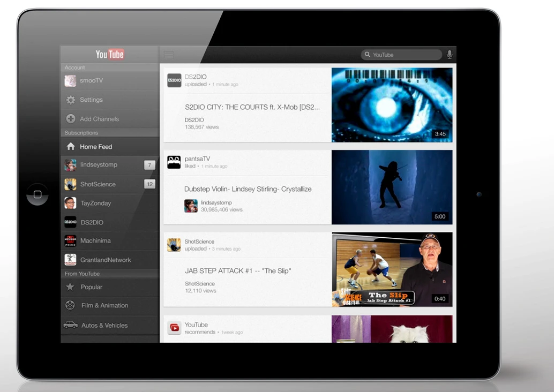Open the hamburger menu icon in top bar
554x392 pixels.
tap(169, 55)
